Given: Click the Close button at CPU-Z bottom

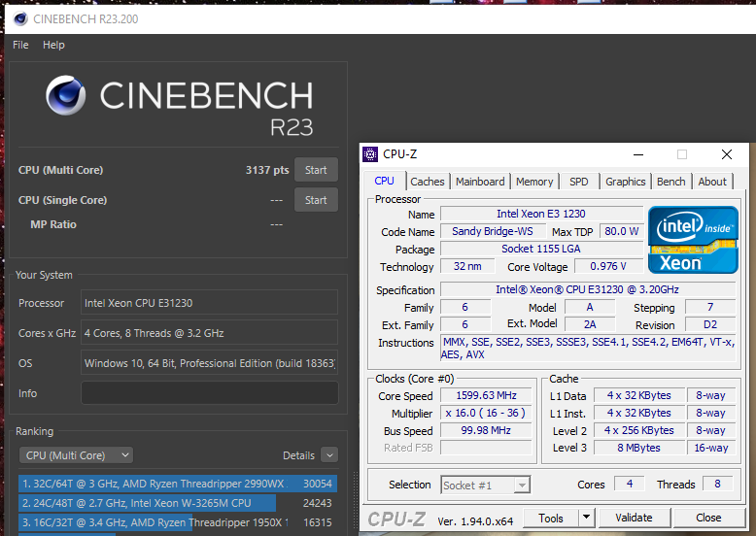Looking at the screenshot, I should coord(708,519).
